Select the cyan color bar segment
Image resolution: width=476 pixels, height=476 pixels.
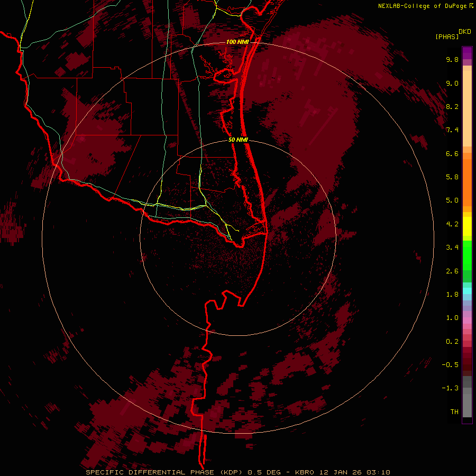tap(467, 291)
